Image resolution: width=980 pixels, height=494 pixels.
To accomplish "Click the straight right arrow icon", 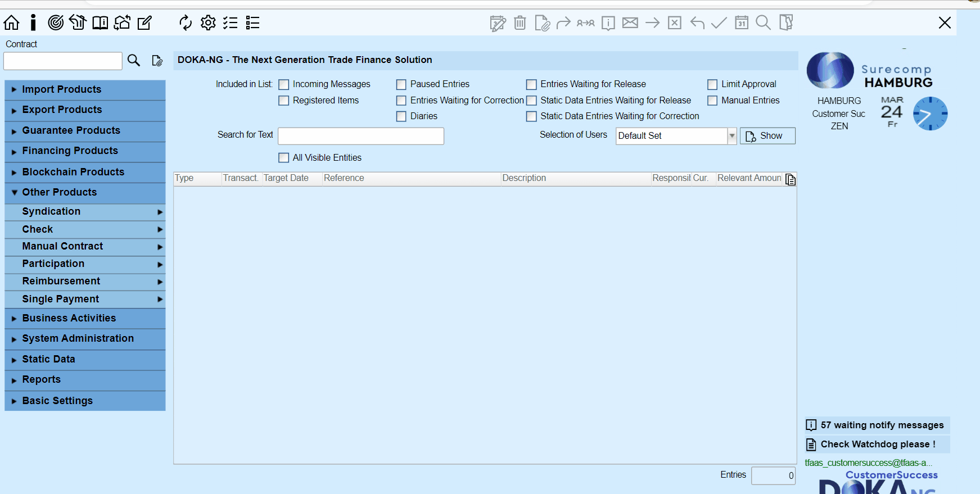I will pos(652,22).
